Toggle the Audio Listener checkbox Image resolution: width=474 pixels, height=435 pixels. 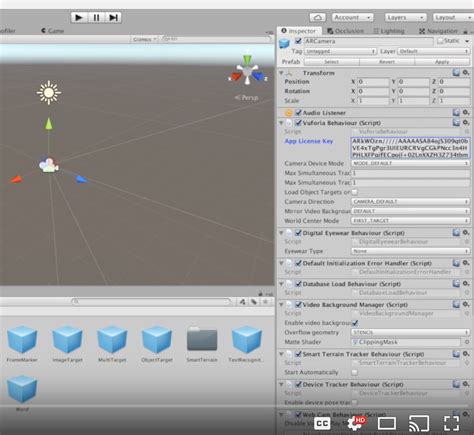click(x=298, y=113)
